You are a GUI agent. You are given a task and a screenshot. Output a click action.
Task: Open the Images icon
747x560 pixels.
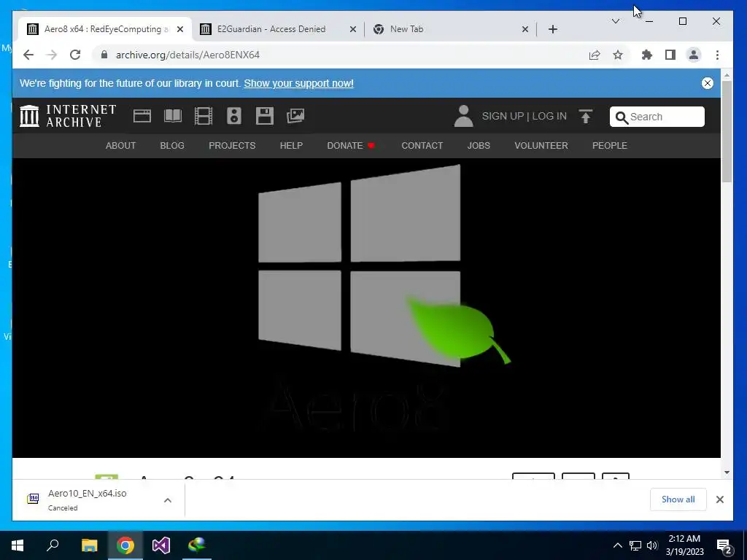[295, 116]
